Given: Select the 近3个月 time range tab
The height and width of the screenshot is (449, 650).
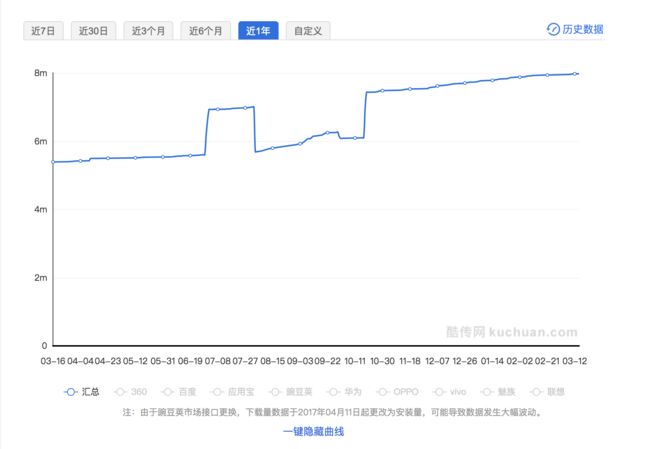Looking at the screenshot, I should tap(148, 31).
